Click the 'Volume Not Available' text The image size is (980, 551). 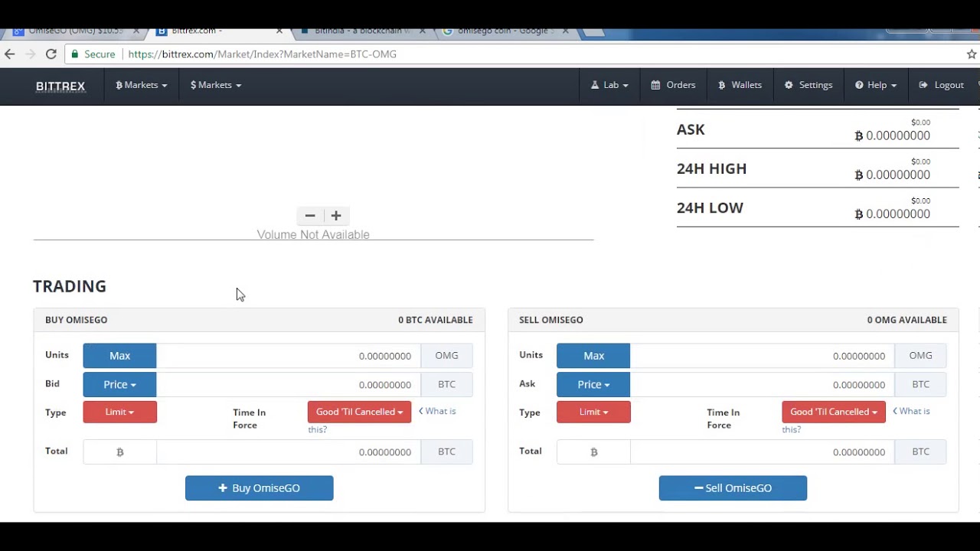(x=313, y=235)
